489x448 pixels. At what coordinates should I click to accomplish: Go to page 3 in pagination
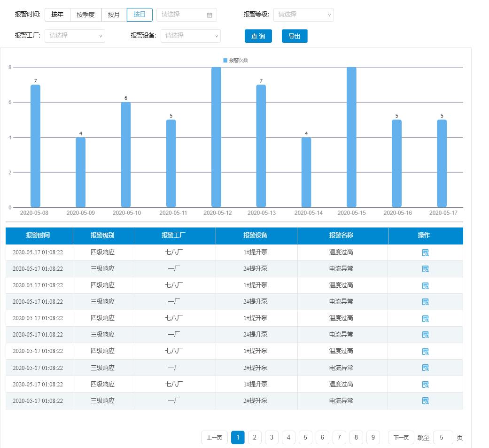pyautogui.click(x=272, y=438)
